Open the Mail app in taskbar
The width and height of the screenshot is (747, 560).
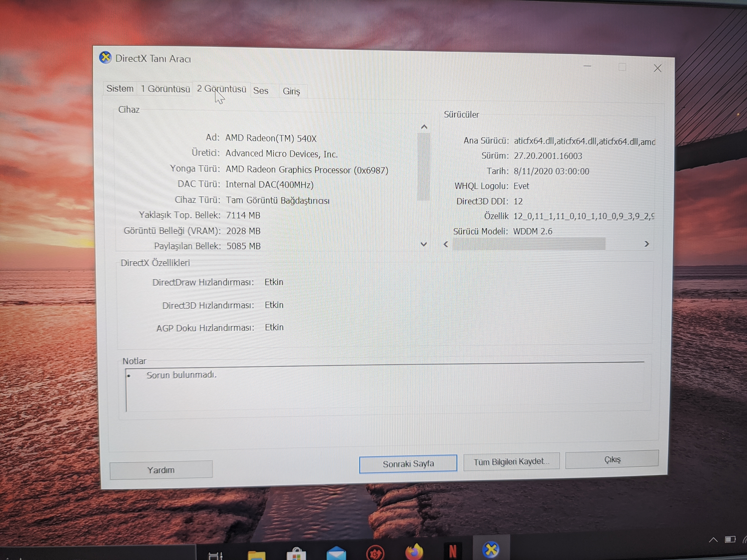pos(336,554)
